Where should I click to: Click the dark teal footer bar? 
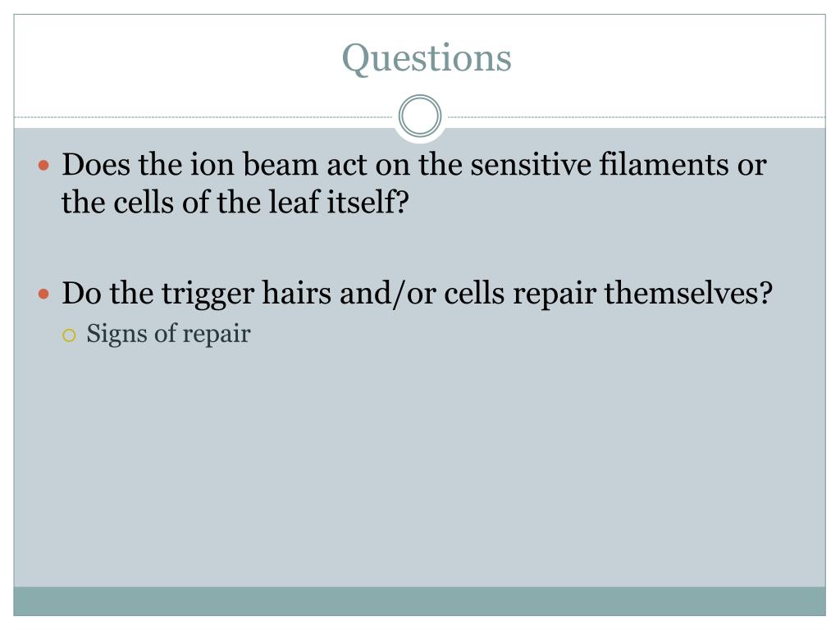tap(419, 601)
